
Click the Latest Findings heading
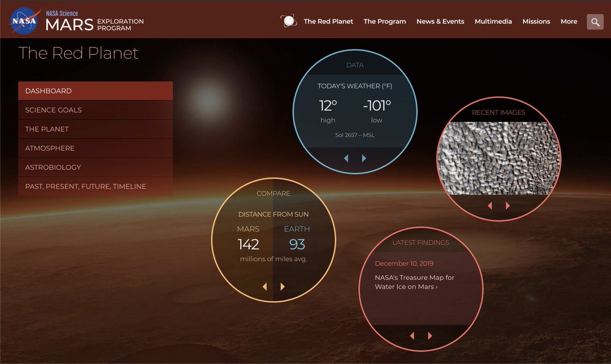(x=421, y=242)
